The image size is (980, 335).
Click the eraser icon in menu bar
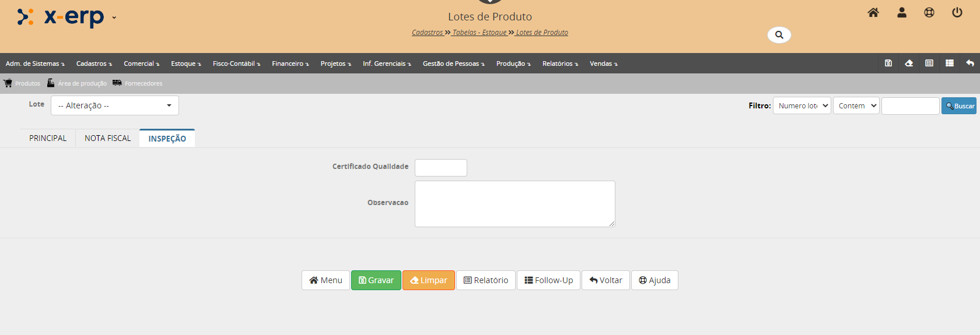click(x=909, y=63)
